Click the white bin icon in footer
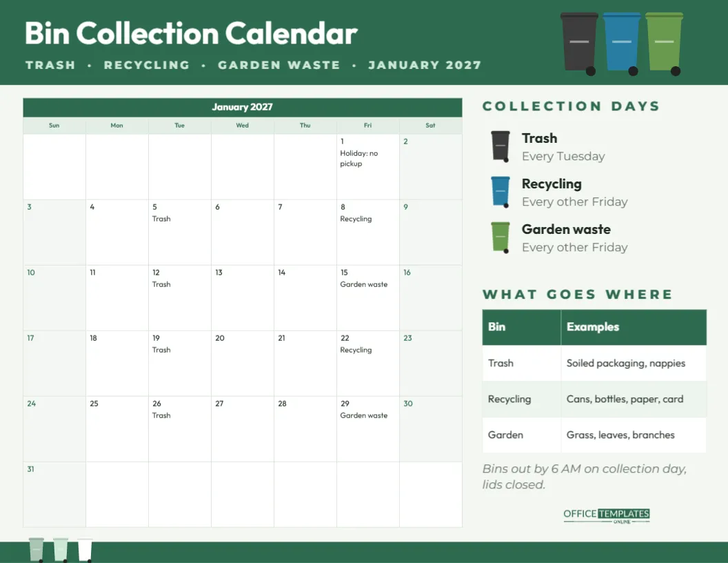 pos(85,550)
